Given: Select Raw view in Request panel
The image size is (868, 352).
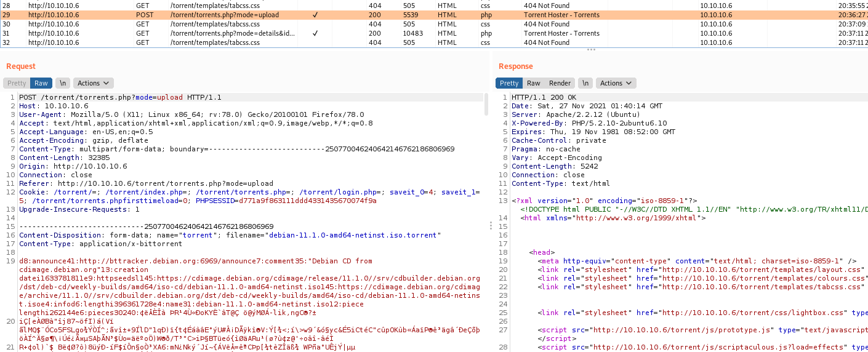Looking at the screenshot, I should pos(41,83).
